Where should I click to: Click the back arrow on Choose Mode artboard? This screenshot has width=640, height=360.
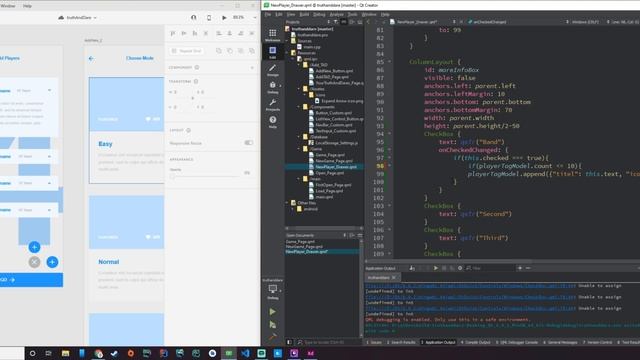(x=91, y=58)
